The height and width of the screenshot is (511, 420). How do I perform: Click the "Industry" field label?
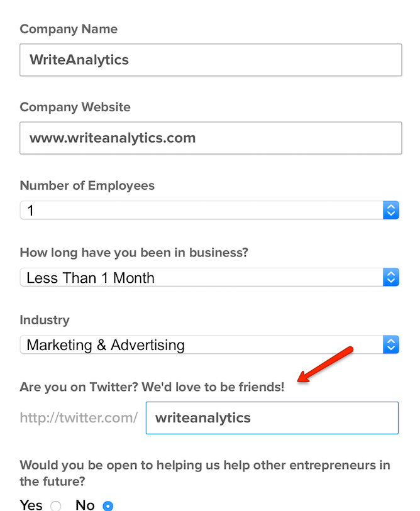click(45, 320)
